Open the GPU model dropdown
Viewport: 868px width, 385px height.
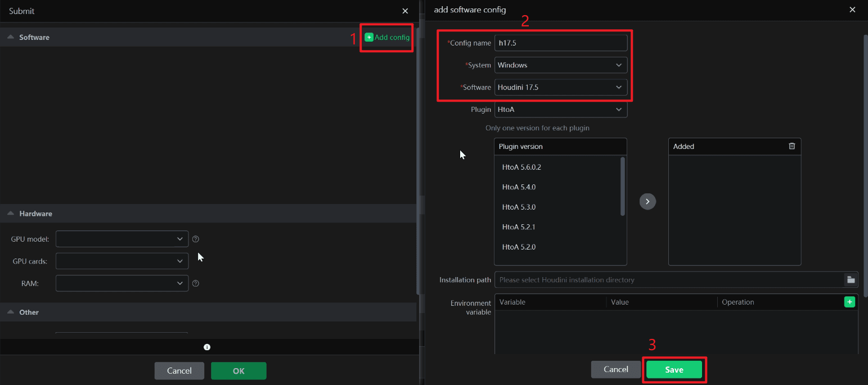tap(122, 239)
